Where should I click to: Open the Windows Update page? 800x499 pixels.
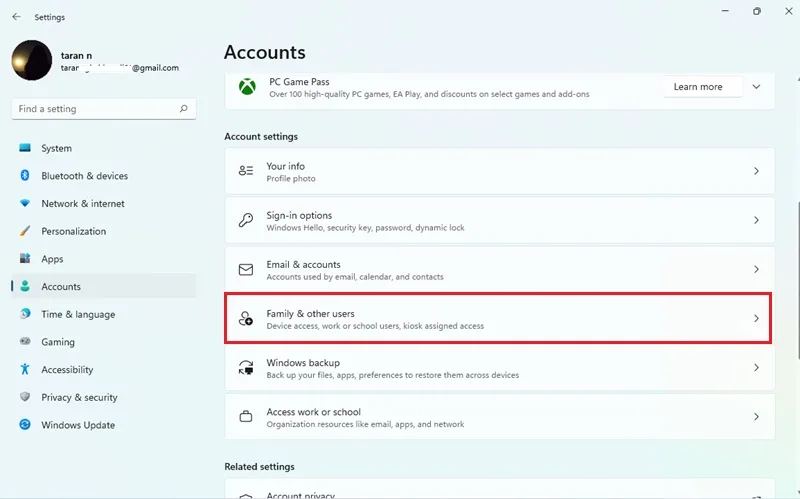[x=104, y=425]
